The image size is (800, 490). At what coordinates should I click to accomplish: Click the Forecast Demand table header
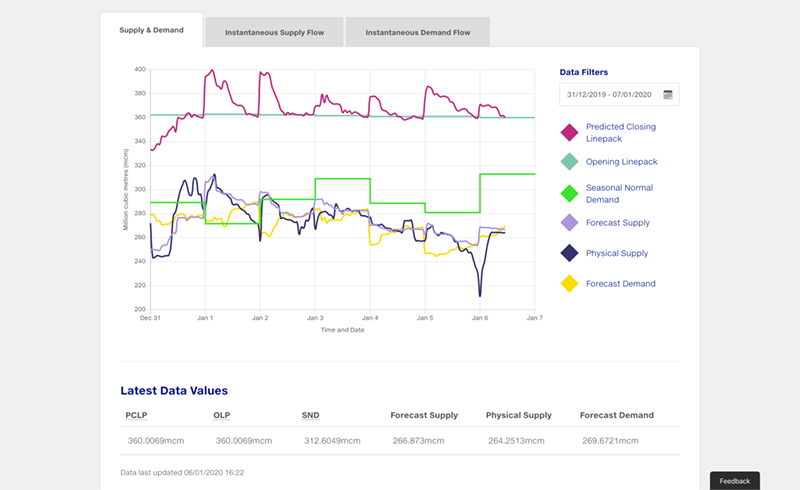(x=617, y=415)
